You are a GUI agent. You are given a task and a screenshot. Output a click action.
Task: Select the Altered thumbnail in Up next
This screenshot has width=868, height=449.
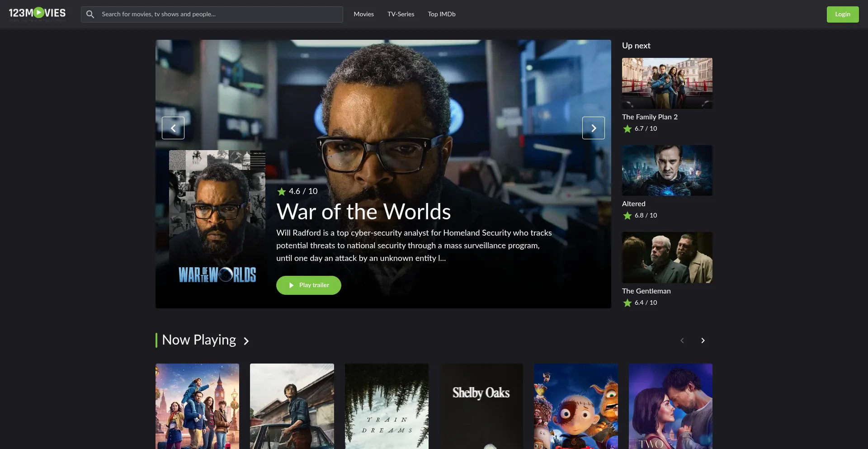(x=667, y=170)
